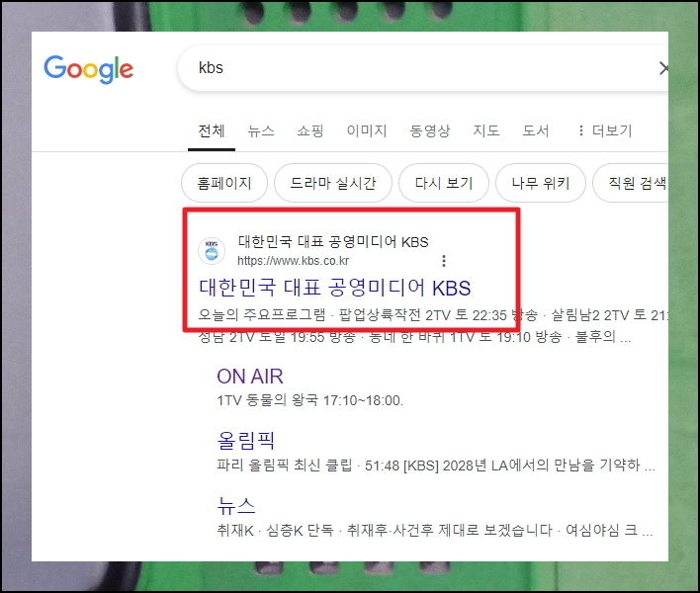The width and height of the screenshot is (700, 593).
Task: Click the 1TV 동물의 왕국 17:10~18:00 text
Action: [310, 400]
